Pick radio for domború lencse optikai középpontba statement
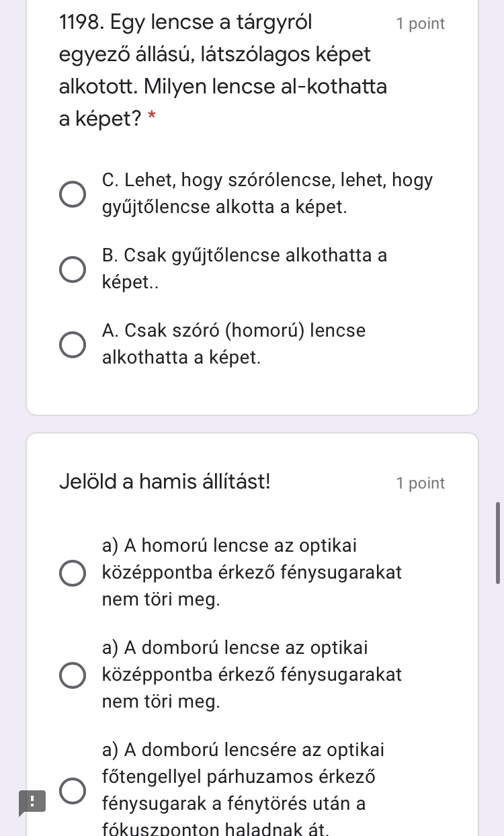 coord(73,675)
